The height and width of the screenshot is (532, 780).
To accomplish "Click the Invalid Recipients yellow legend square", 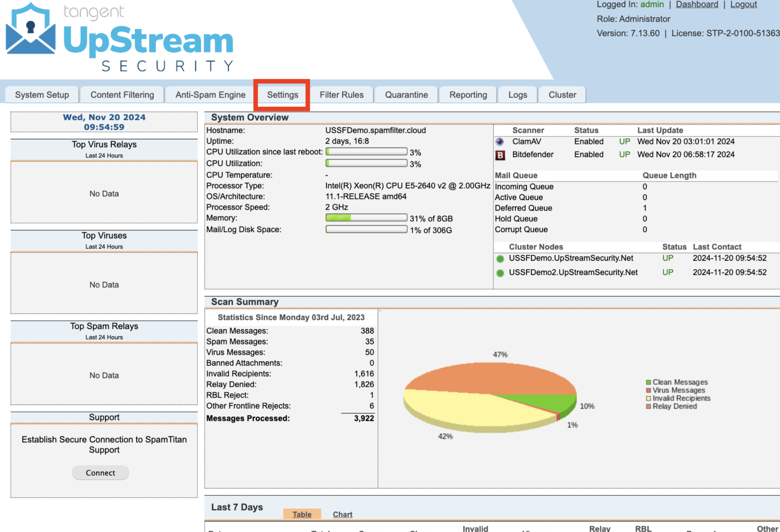I will (648, 398).
